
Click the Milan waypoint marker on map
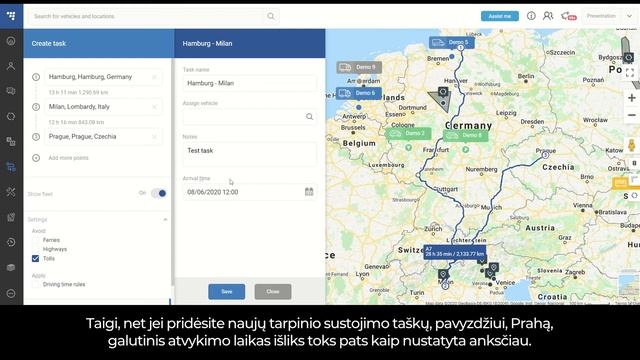tap(445, 286)
